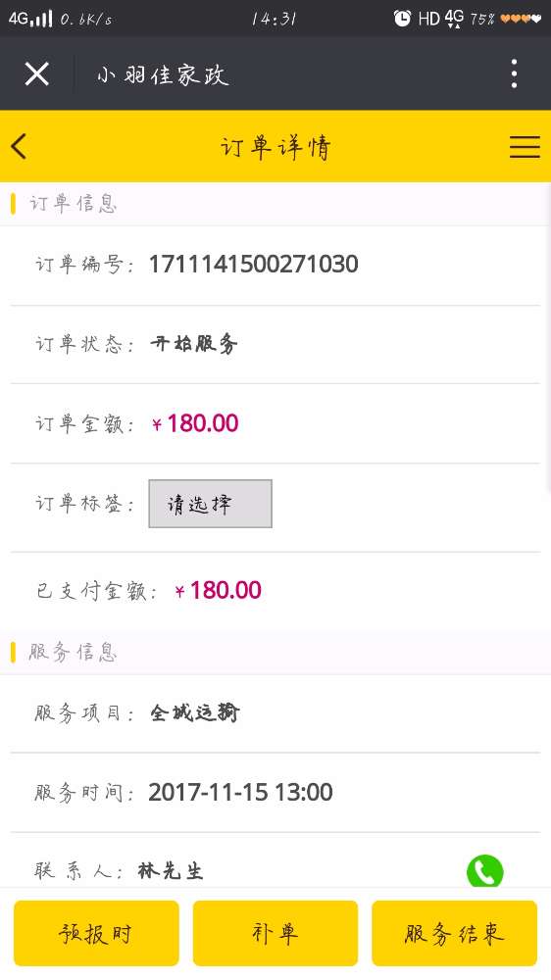The image size is (551, 980).
Task: Go back using the yellow header arrow
Action: pyautogui.click(x=19, y=147)
